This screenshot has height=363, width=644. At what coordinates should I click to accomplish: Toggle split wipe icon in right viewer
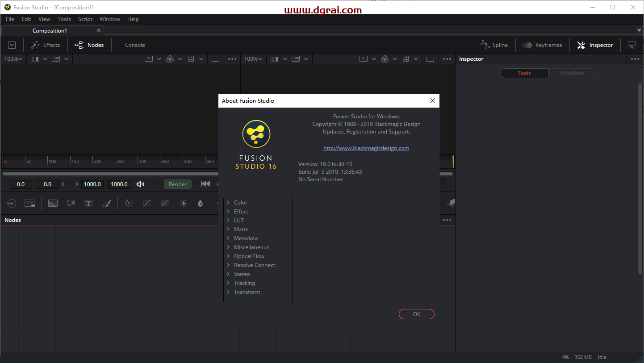275,59
